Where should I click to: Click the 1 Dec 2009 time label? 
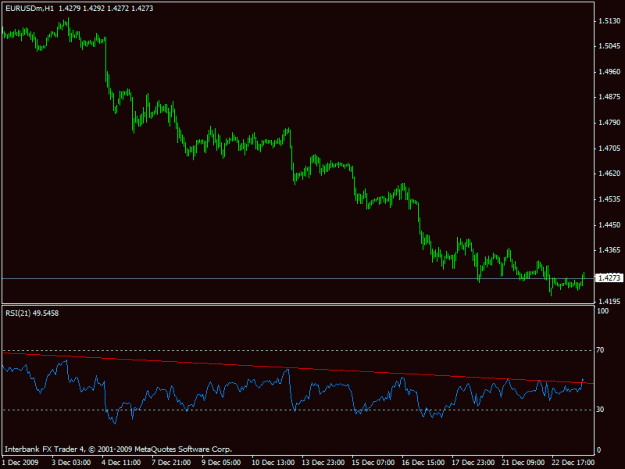20,462
